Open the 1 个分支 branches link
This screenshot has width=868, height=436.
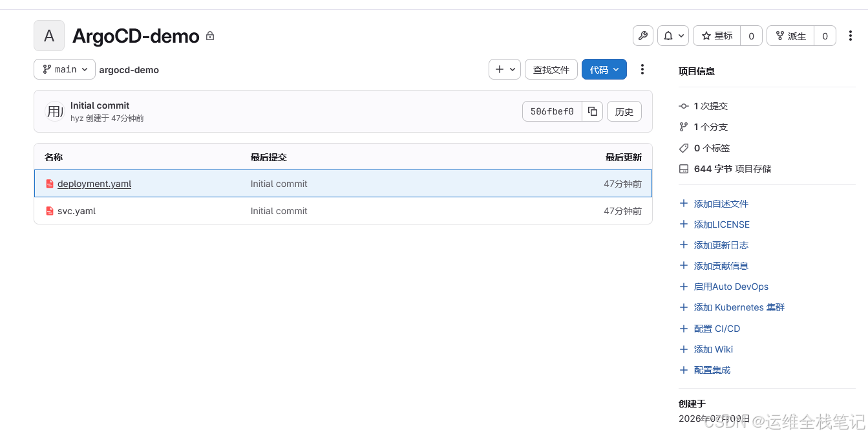[x=711, y=127]
